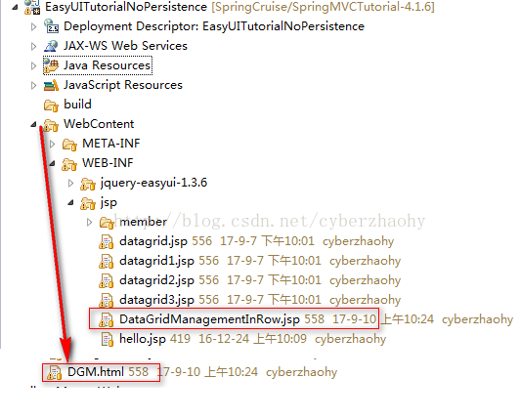Expand the Deployment Descriptor node
Image resolution: width=520 pixels, height=420 pixels.
[33, 26]
